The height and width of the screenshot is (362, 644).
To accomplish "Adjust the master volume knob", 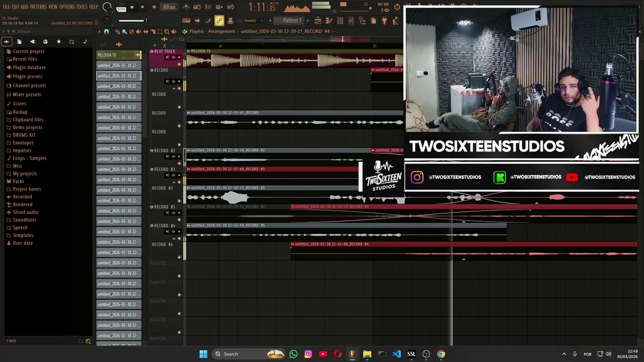I will point(107,7).
